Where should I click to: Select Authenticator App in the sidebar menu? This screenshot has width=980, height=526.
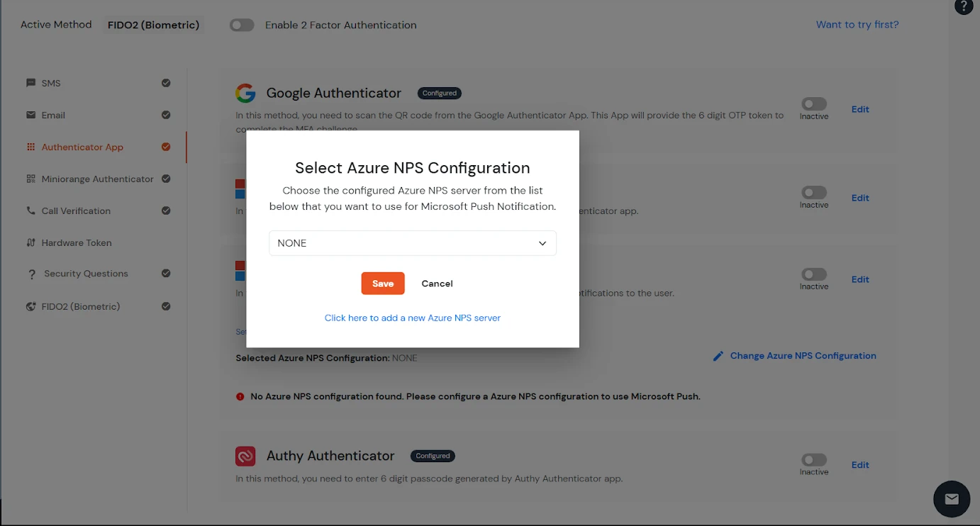82,147
